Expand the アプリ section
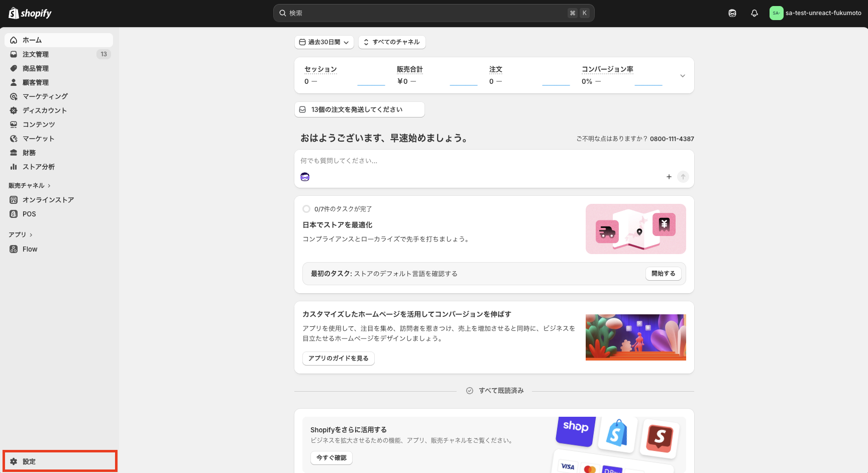Screen dimensions: 868x473 point(21,234)
